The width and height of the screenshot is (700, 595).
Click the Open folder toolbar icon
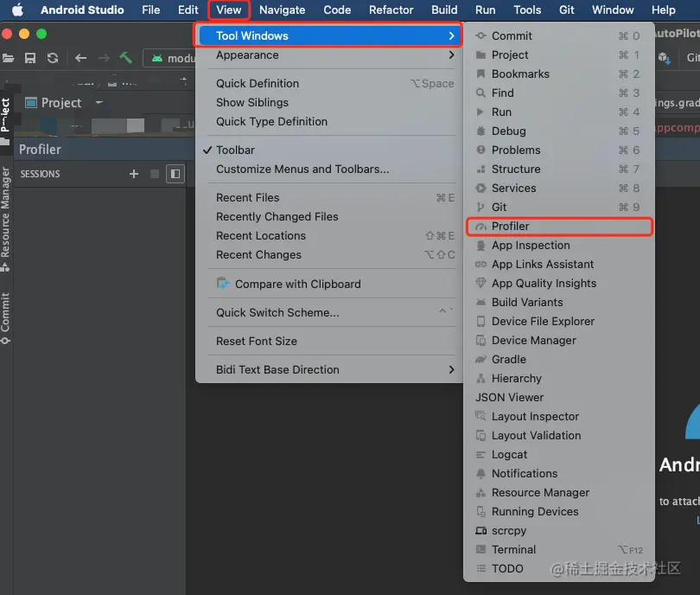point(8,58)
